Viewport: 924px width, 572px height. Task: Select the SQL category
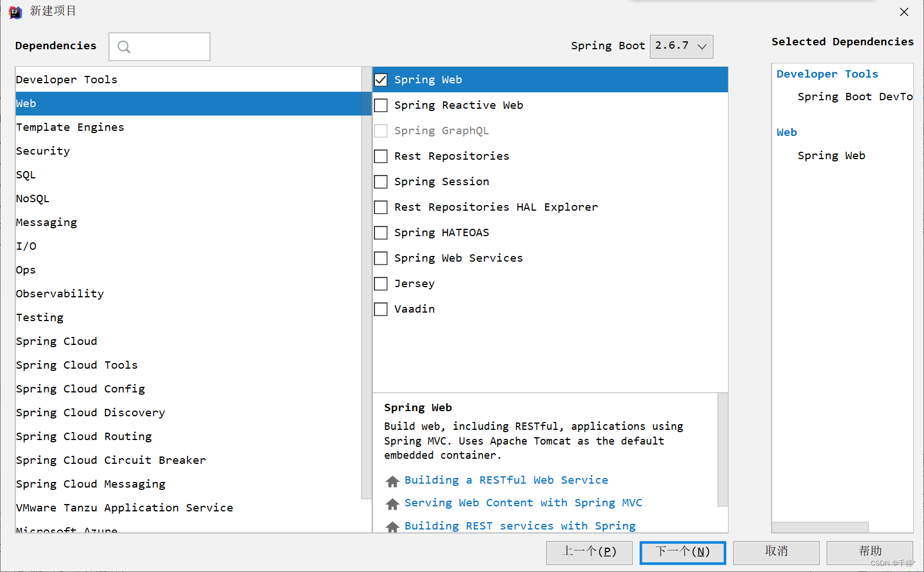click(188, 175)
